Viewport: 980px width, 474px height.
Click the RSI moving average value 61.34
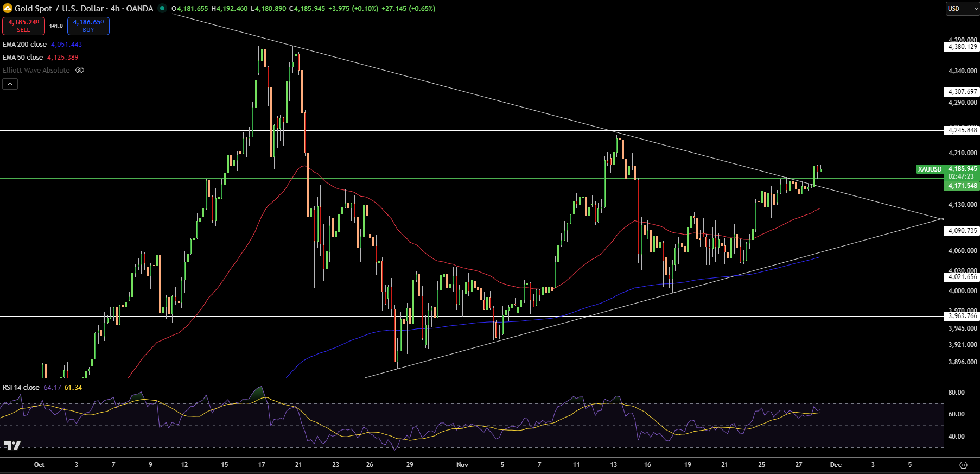click(73, 388)
